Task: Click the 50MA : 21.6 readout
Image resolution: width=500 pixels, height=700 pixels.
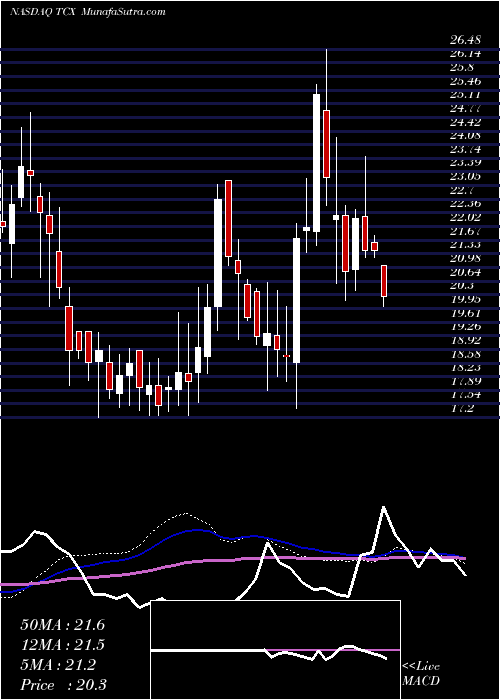Action: (x=62, y=625)
